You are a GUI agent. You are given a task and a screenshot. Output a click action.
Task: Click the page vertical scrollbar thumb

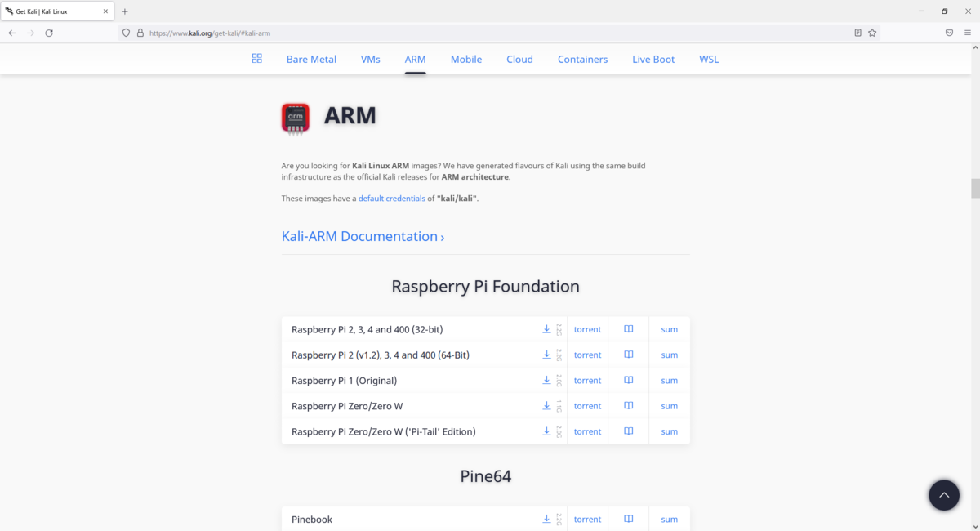pyautogui.click(x=974, y=188)
